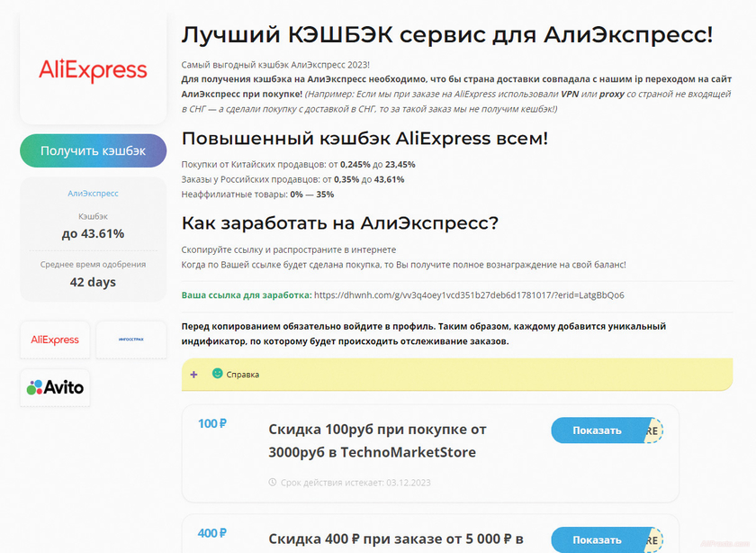This screenshot has width=756, height=553.
Task: Click the 100 ₽ coupon value badge
Action: coord(213,424)
